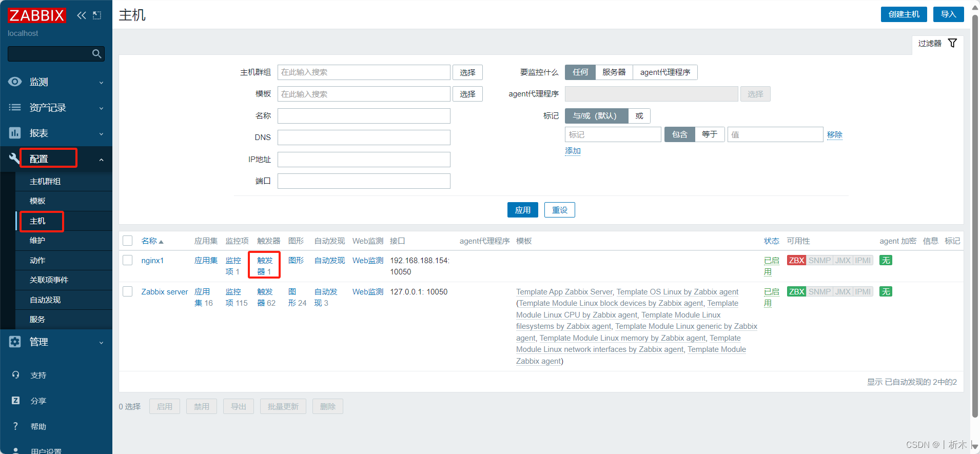
Task: Click the sidebar search box
Action: click(56, 54)
